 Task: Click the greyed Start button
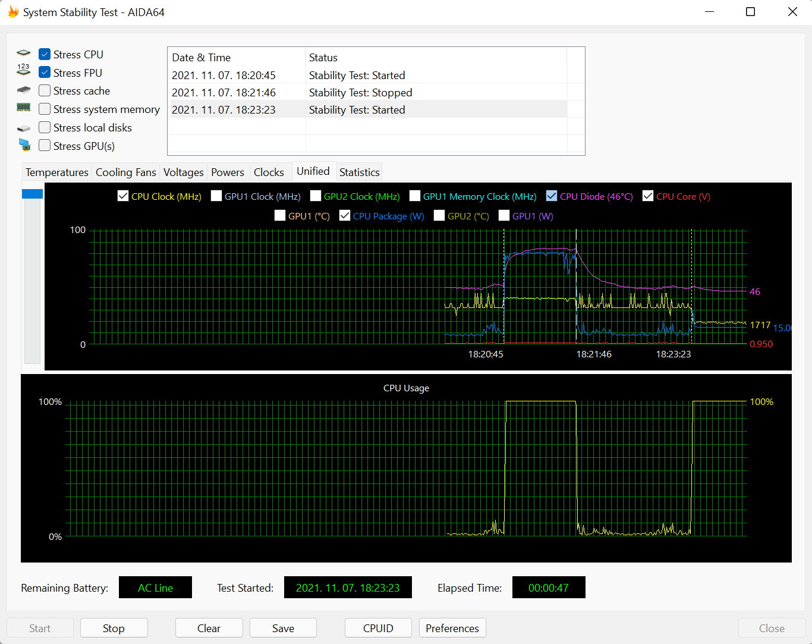pyautogui.click(x=40, y=628)
